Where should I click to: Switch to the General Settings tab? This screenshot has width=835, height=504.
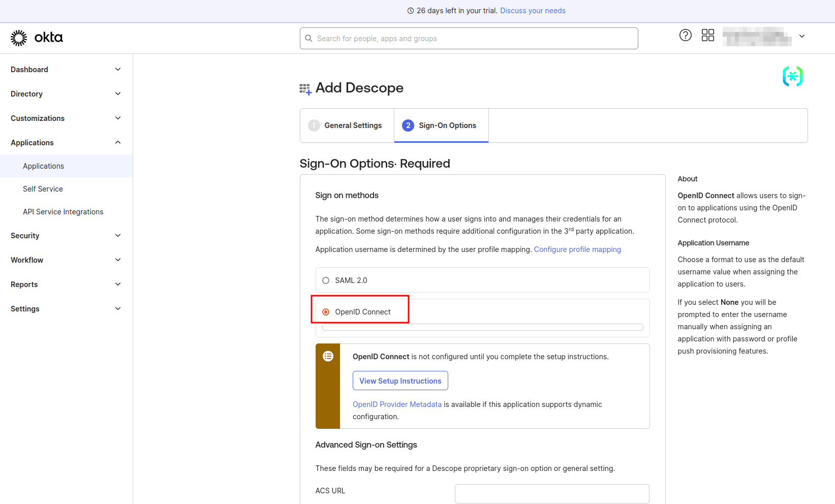[x=353, y=125]
